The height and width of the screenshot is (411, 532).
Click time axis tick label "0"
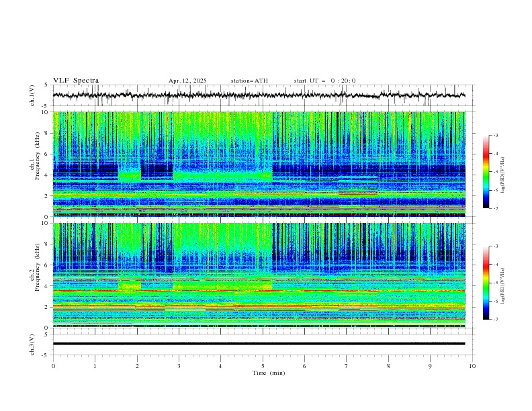[53, 366]
